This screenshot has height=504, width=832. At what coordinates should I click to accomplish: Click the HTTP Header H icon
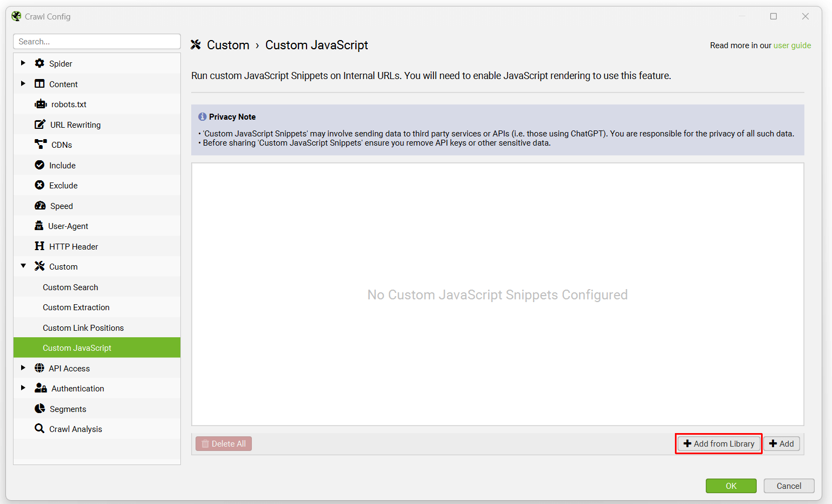pyautogui.click(x=40, y=246)
